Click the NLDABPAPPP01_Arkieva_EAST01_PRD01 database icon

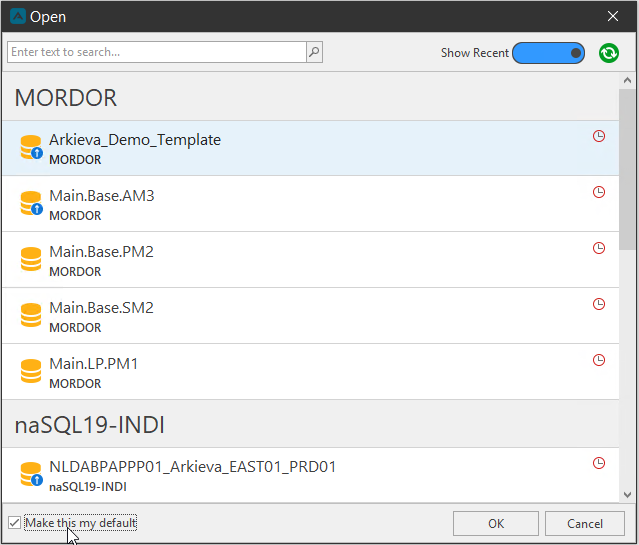(31, 474)
